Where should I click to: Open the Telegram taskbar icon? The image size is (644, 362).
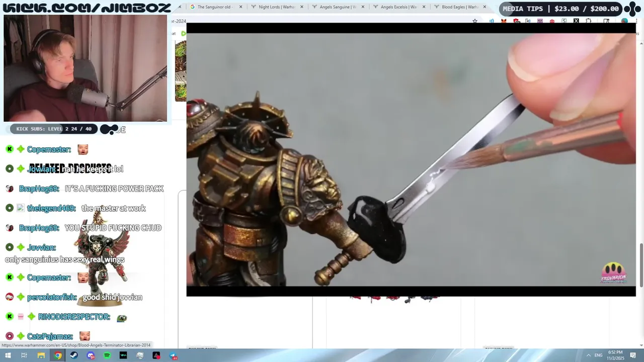pyautogui.click(x=173, y=355)
